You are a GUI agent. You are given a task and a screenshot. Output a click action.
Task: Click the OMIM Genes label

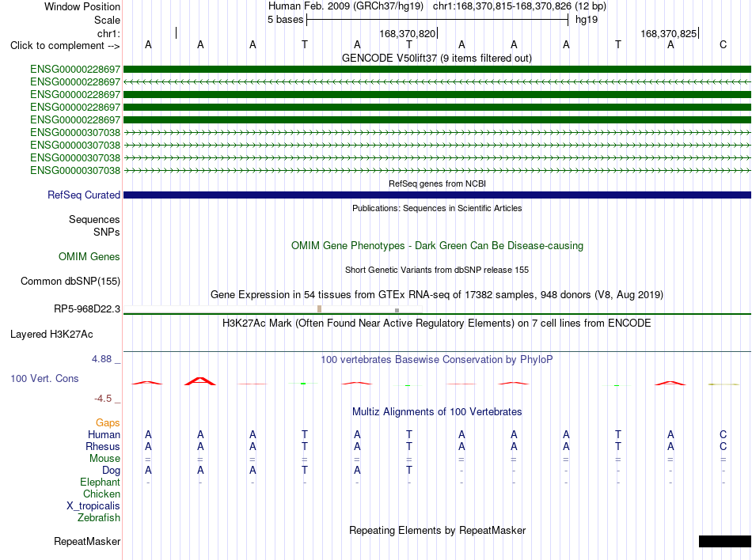[89, 257]
